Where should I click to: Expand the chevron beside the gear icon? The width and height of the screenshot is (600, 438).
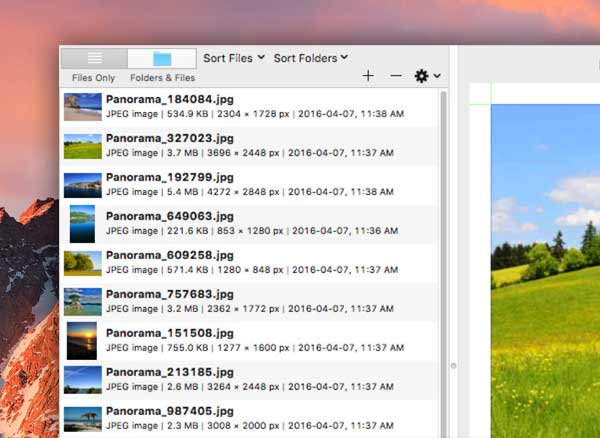tap(437, 76)
